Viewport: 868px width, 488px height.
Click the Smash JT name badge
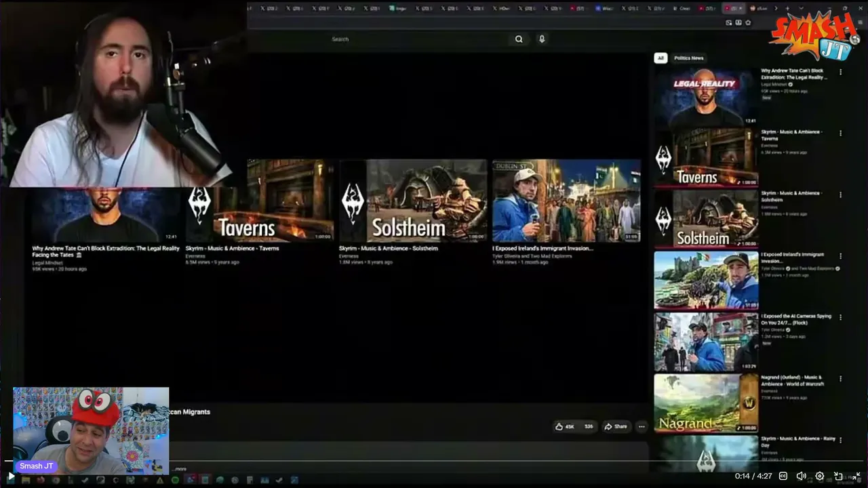click(x=37, y=466)
